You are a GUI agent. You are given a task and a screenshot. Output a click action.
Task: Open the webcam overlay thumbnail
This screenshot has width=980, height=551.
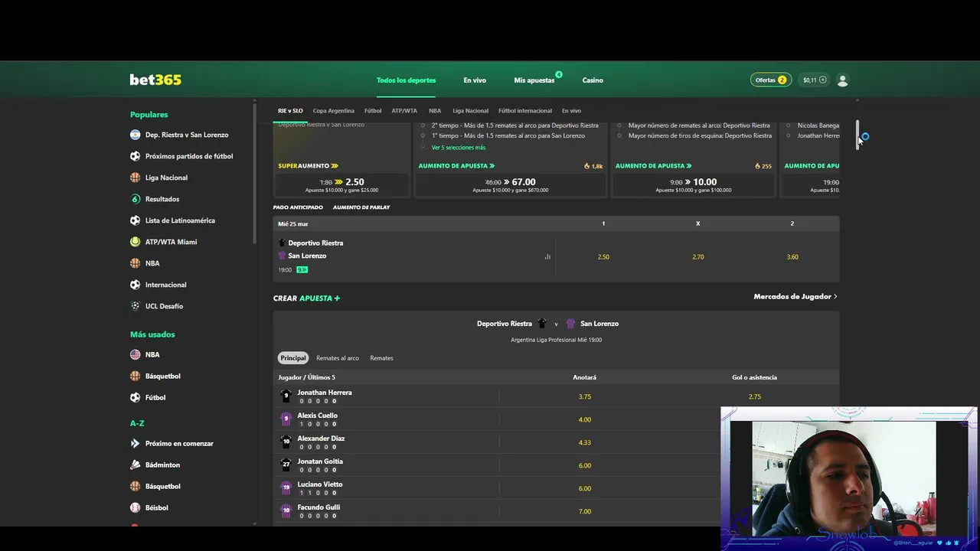[x=849, y=478]
